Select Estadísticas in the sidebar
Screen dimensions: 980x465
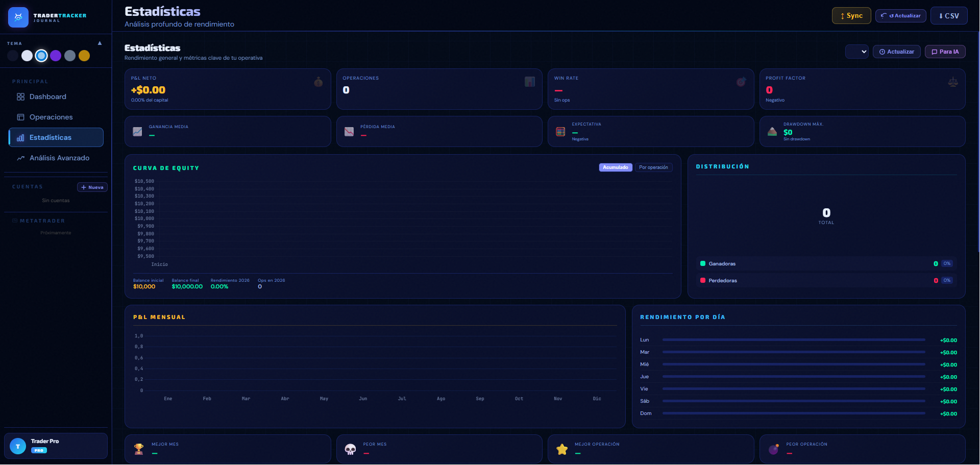click(56, 138)
